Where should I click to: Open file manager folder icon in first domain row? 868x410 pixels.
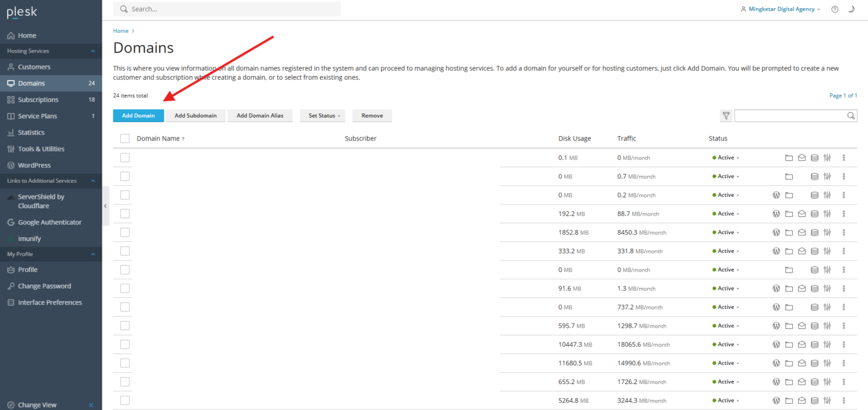click(x=789, y=158)
